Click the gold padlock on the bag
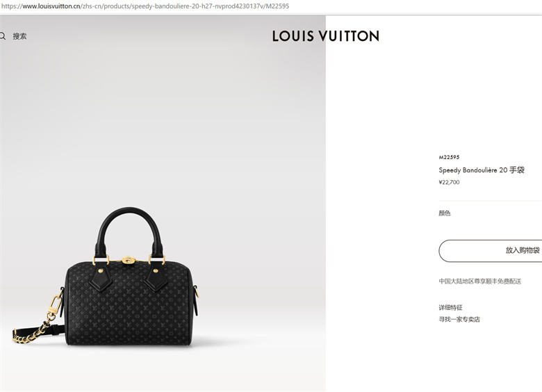This screenshot has height=392, width=542. (128, 261)
